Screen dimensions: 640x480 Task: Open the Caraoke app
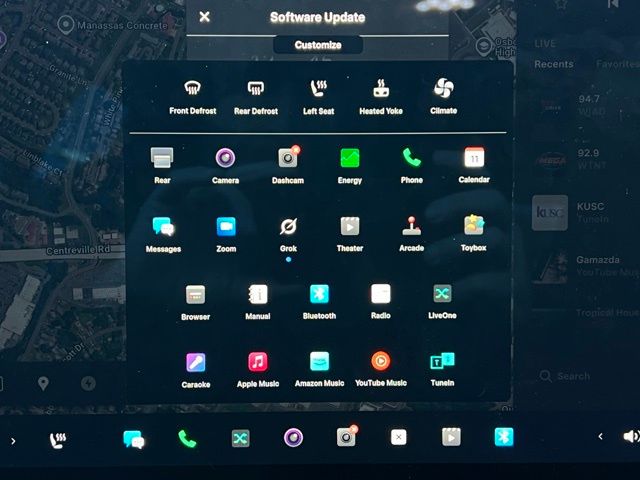click(195, 362)
